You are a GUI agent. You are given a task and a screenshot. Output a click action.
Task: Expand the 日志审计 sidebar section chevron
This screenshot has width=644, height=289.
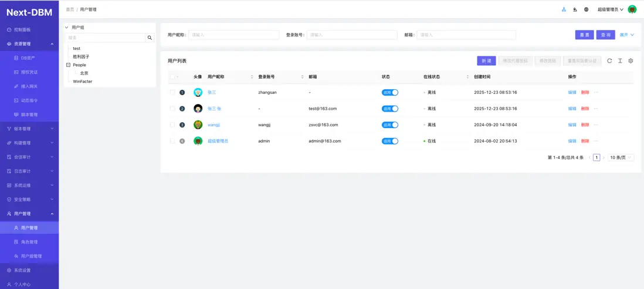coord(52,171)
